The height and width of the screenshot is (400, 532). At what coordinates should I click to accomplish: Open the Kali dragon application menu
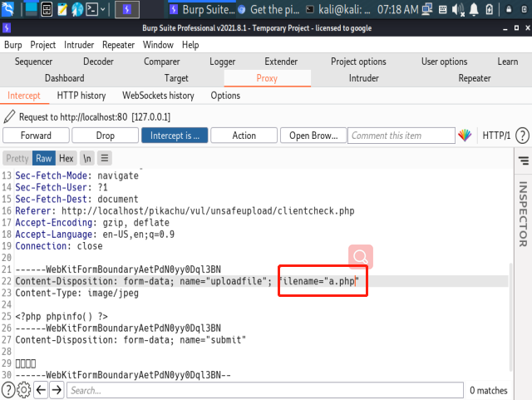click(x=7, y=9)
